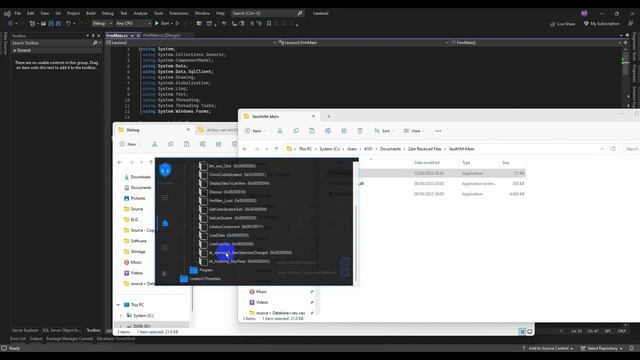
Task: Tick the checkbox for the InitializeComponent method row
Action: (x=203, y=227)
